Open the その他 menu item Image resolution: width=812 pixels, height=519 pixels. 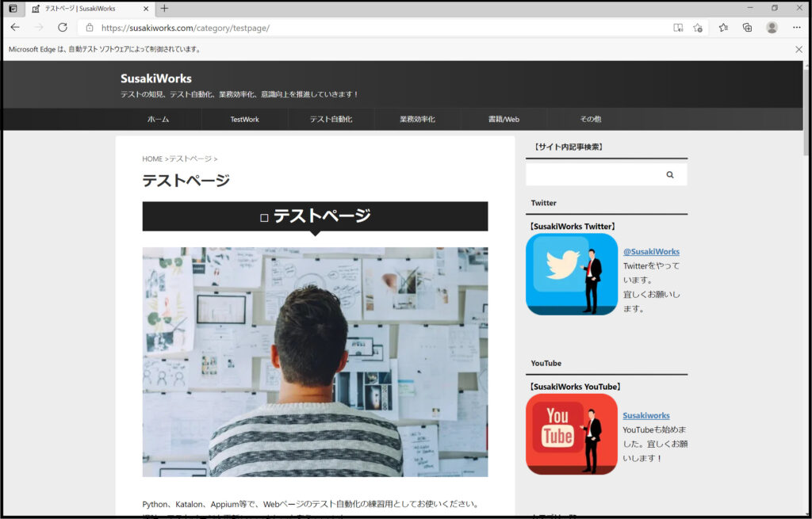590,119
